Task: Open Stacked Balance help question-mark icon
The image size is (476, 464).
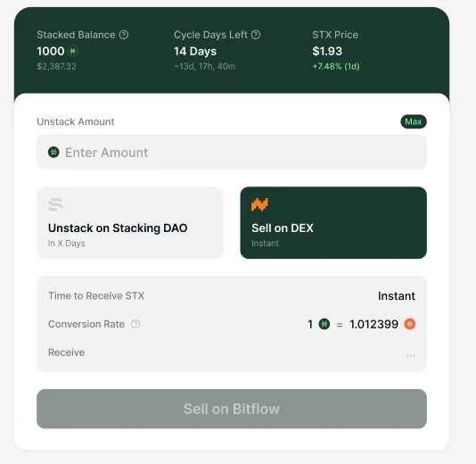Action: pos(124,35)
